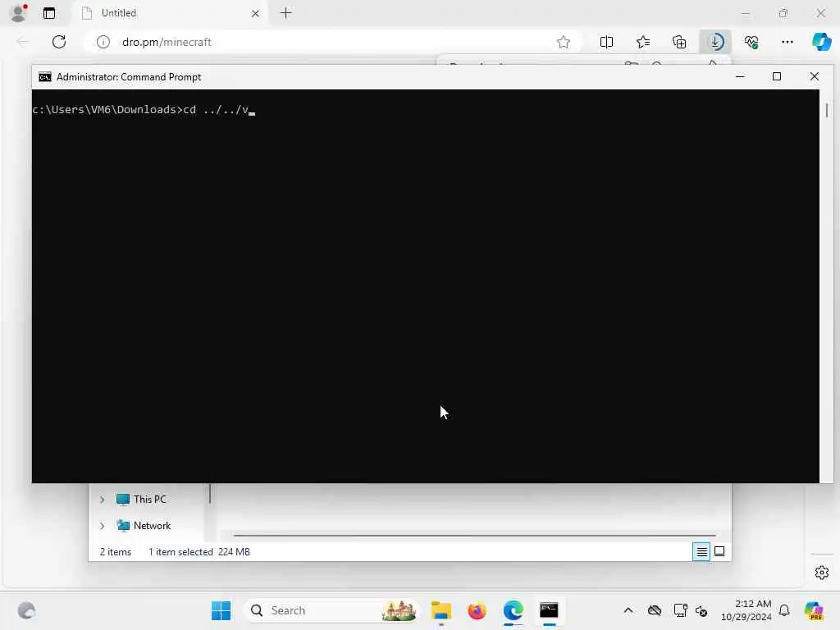
Task: Open Edge Settings and more menu
Action: [787, 42]
